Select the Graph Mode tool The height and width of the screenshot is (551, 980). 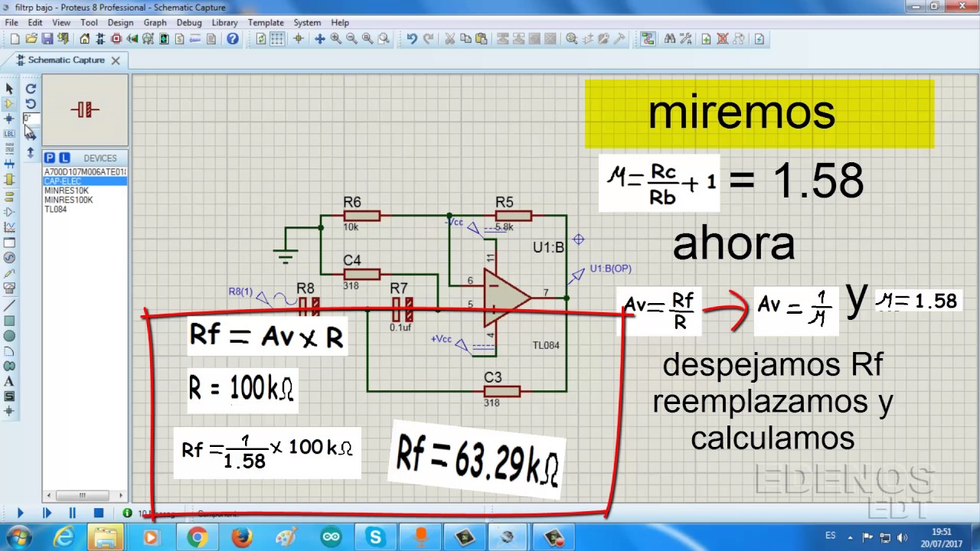tap(9, 227)
